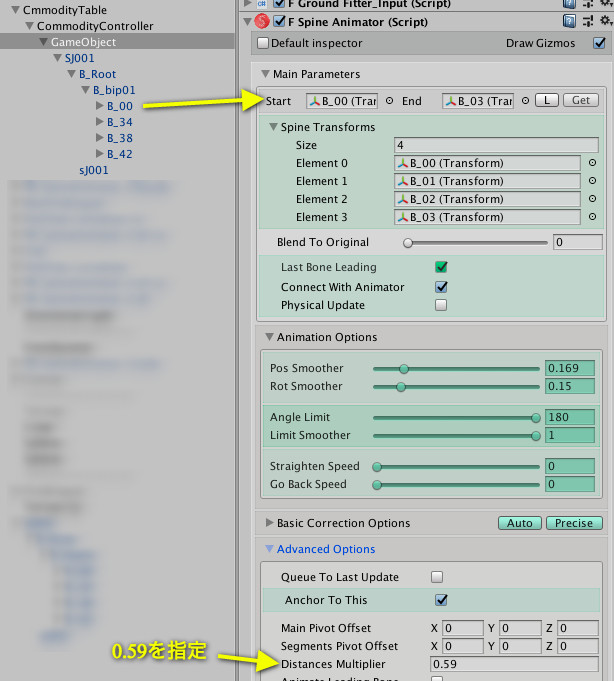
Task: Click the Precise correction button
Action: [x=574, y=523]
